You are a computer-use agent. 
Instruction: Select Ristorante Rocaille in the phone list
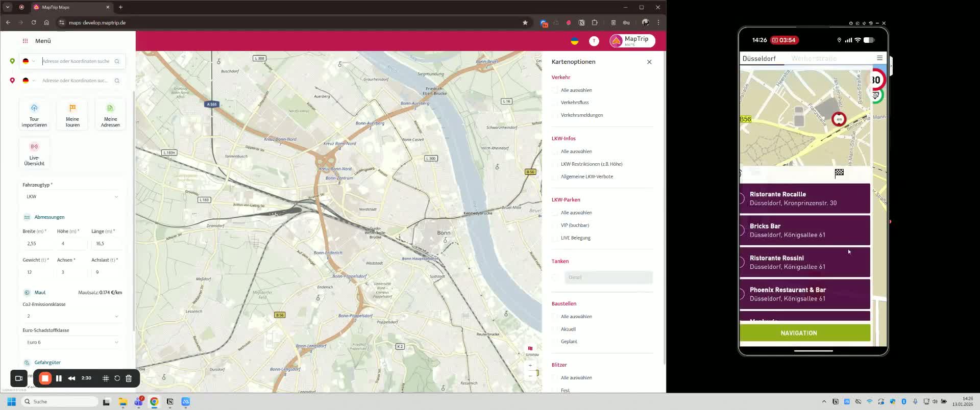click(x=805, y=198)
